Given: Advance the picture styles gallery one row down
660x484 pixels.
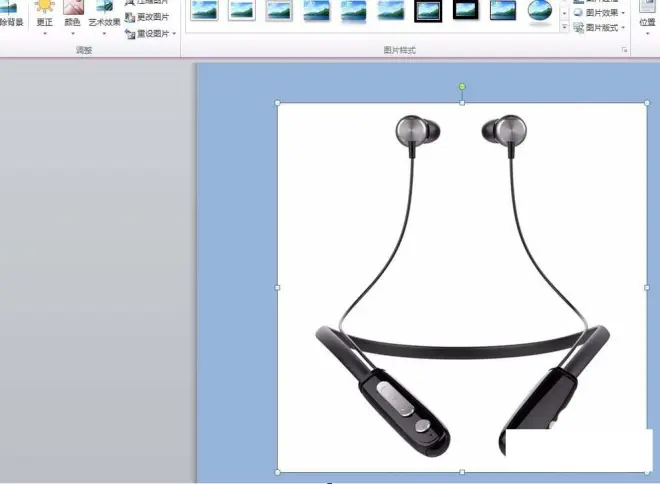Looking at the screenshot, I should point(564,13).
